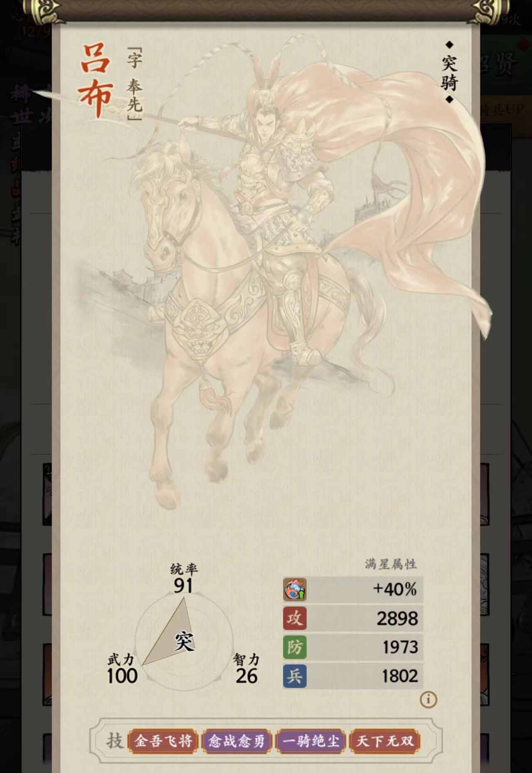
Task: Tap the 智力 26 stat
Action: (246, 669)
